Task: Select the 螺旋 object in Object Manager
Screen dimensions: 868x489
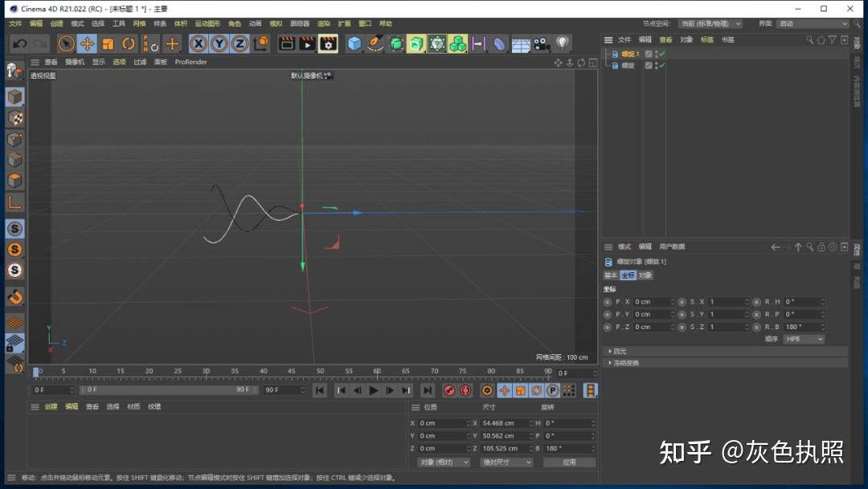Action: pyautogui.click(x=628, y=65)
